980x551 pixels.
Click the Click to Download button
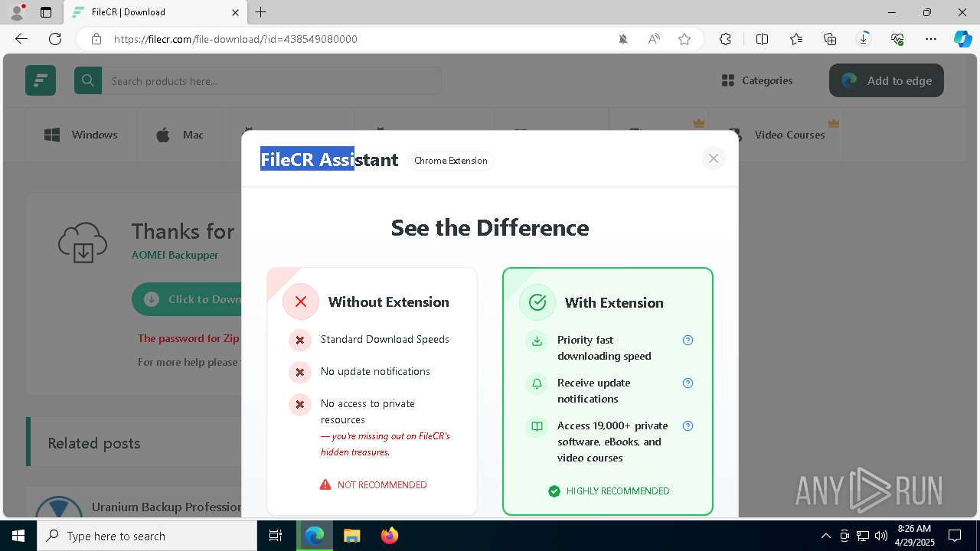(188, 299)
